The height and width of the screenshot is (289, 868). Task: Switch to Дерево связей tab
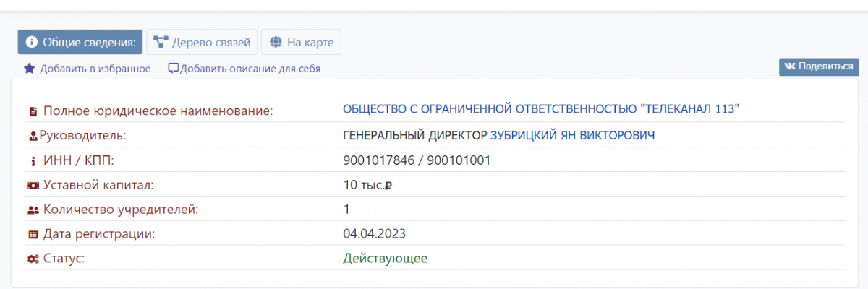coord(203,42)
